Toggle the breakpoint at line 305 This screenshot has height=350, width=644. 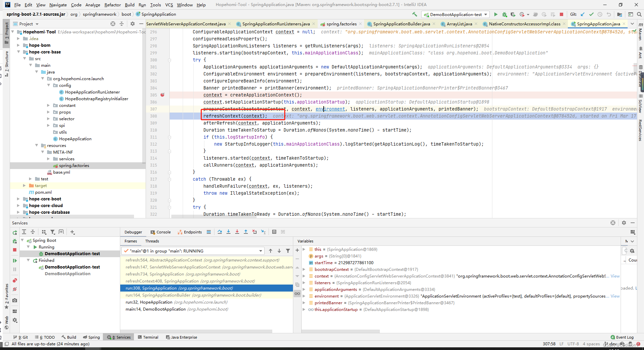click(162, 95)
